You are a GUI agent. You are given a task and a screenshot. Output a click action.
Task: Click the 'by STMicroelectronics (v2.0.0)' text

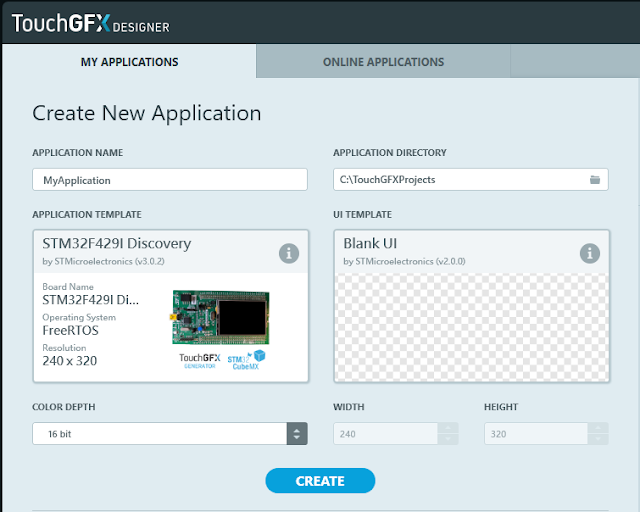pos(404,261)
